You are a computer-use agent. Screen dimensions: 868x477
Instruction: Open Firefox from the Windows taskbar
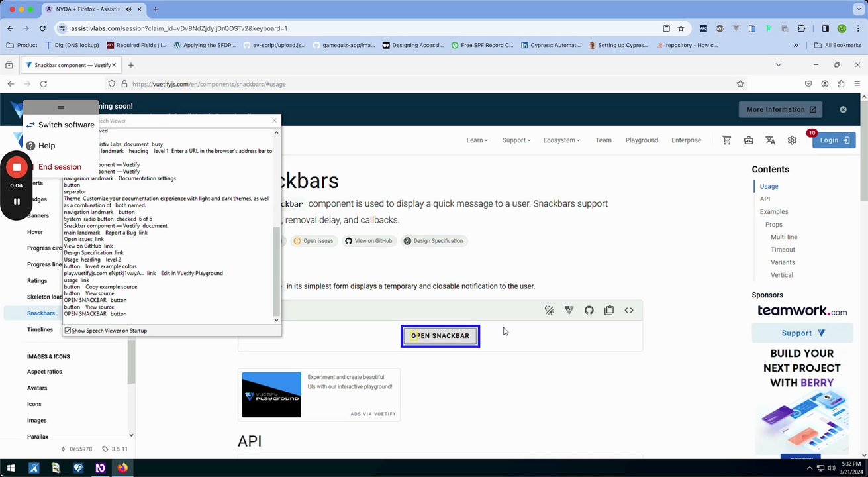(x=122, y=468)
